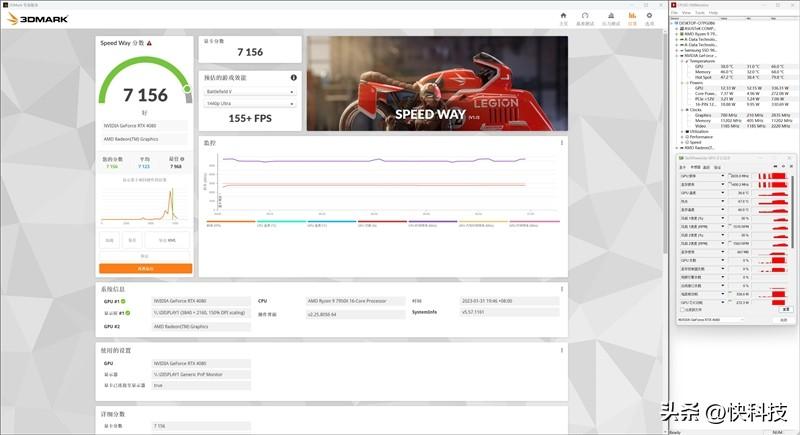Image resolution: width=800 pixels, height=435 pixels.
Task: Click the first small button left of export XML
Action: pyautogui.click(x=109, y=240)
